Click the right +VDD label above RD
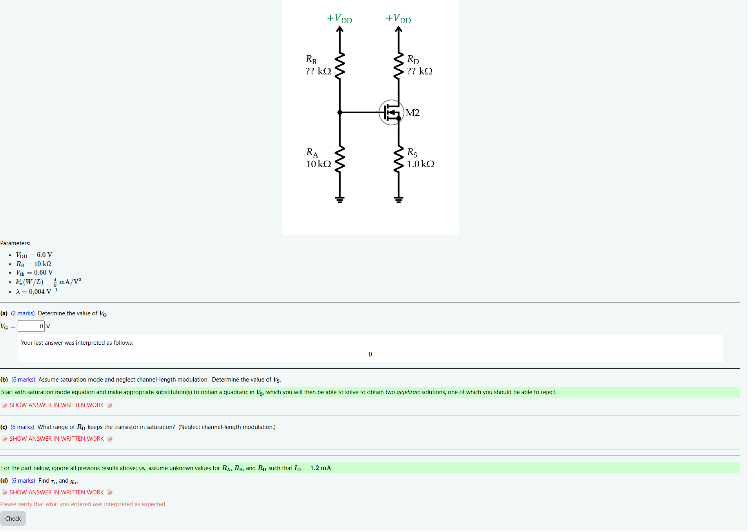 pyautogui.click(x=398, y=18)
